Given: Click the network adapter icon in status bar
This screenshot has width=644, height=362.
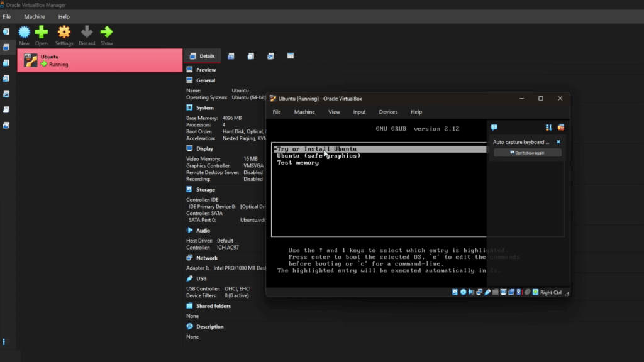Looking at the screenshot, I should [x=480, y=292].
